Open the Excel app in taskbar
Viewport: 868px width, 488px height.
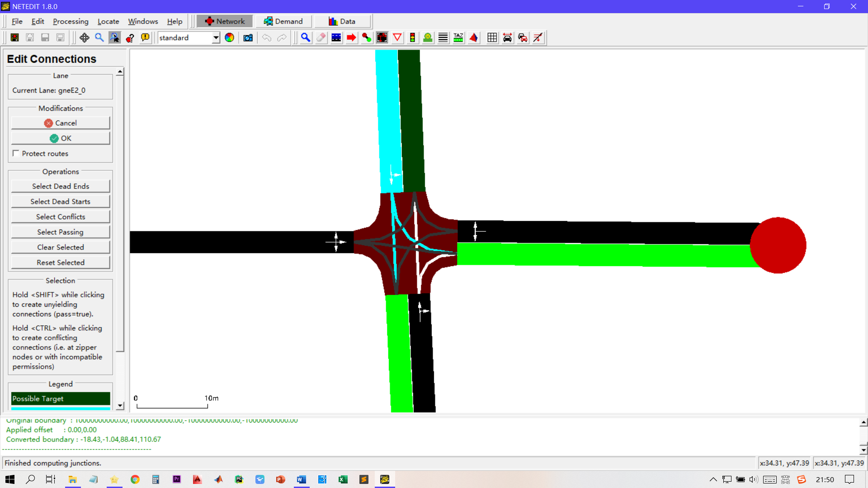pos(343,479)
